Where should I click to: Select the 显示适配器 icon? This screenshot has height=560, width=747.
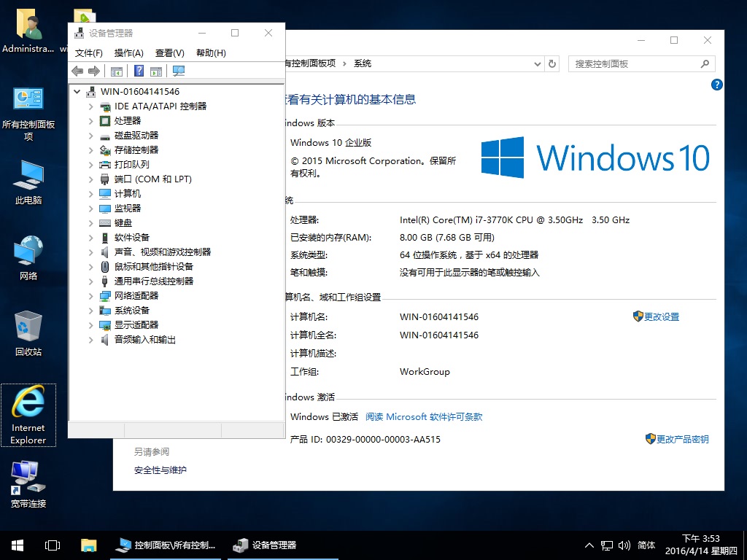pos(105,324)
